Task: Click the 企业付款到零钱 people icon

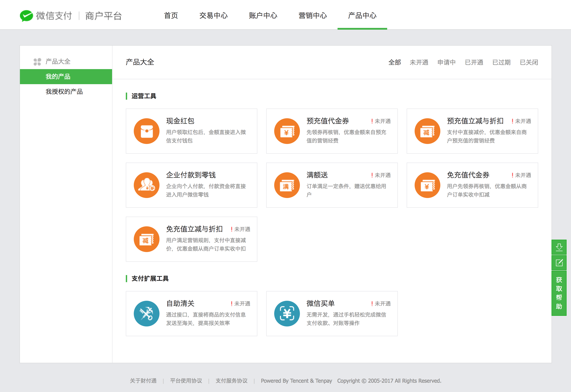Action: pos(146,185)
